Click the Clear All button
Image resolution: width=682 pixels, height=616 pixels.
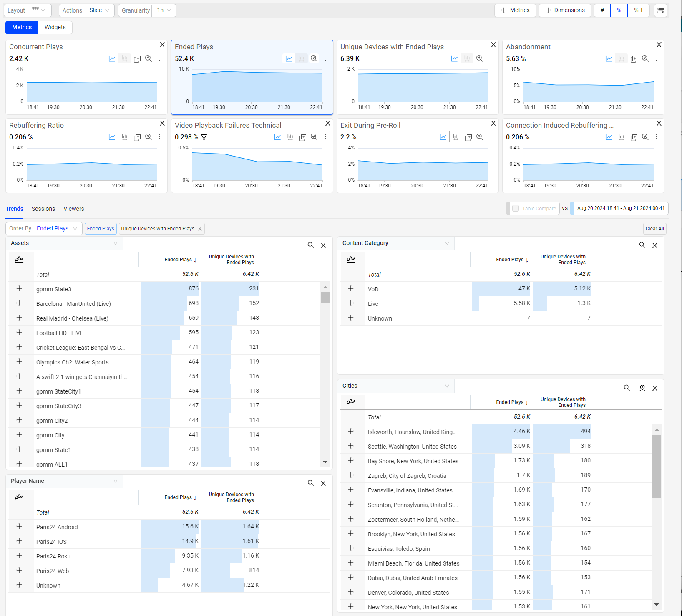tap(654, 229)
